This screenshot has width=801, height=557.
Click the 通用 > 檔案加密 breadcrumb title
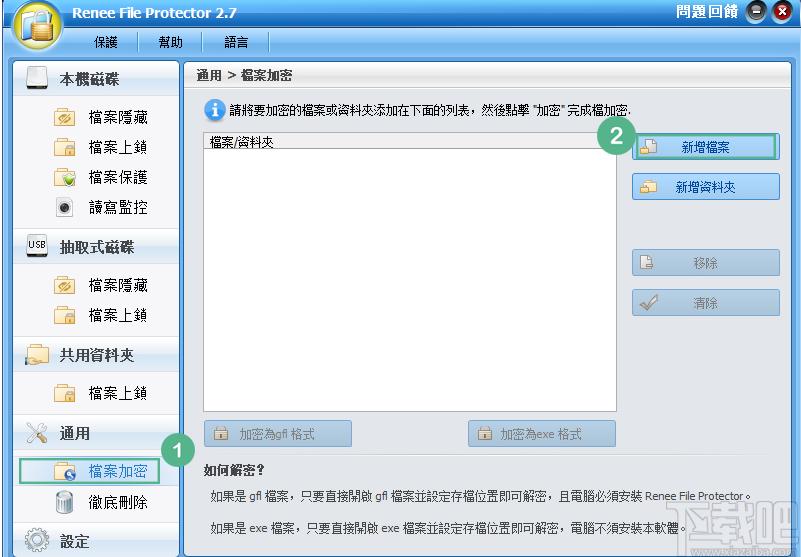pyautogui.click(x=244, y=76)
